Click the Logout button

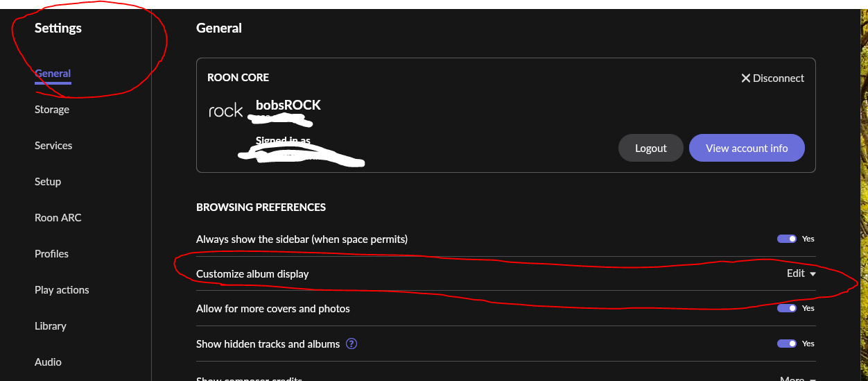point(651,148)
